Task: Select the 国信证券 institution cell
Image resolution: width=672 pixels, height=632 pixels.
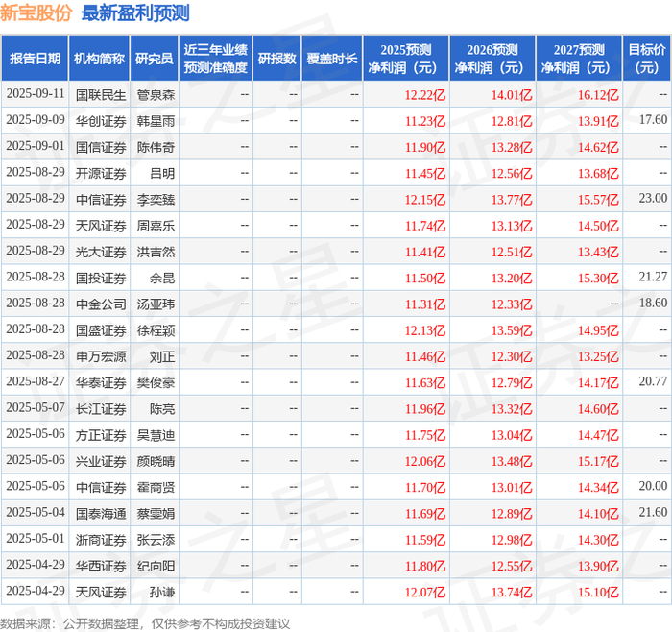Action: 101,147
